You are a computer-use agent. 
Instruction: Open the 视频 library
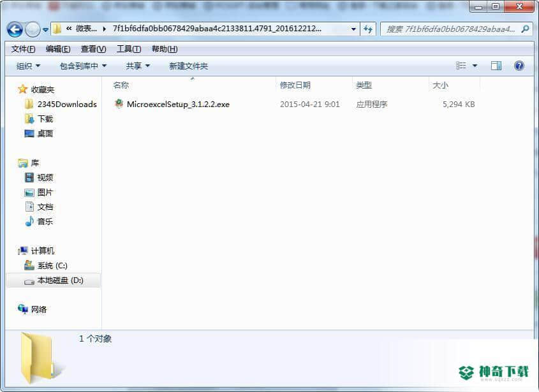(45, 178)
